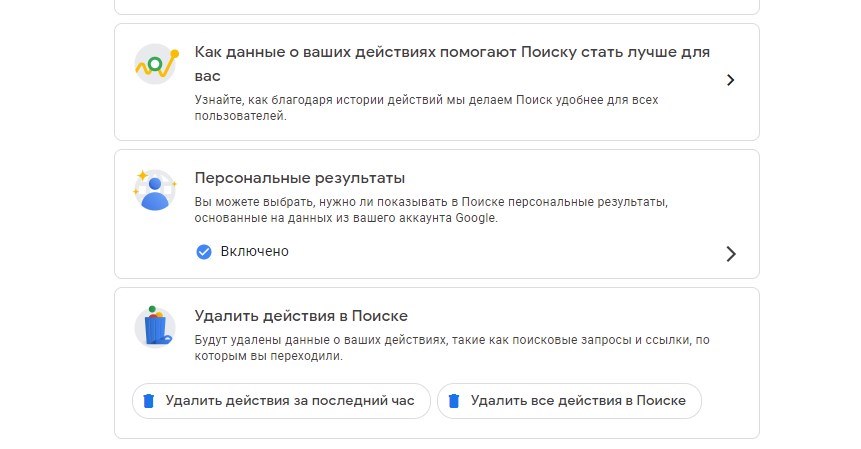This screenshot has height=449, width=861.
Task: Click the yellow-green activity chart icon
Action: [155, 64]
